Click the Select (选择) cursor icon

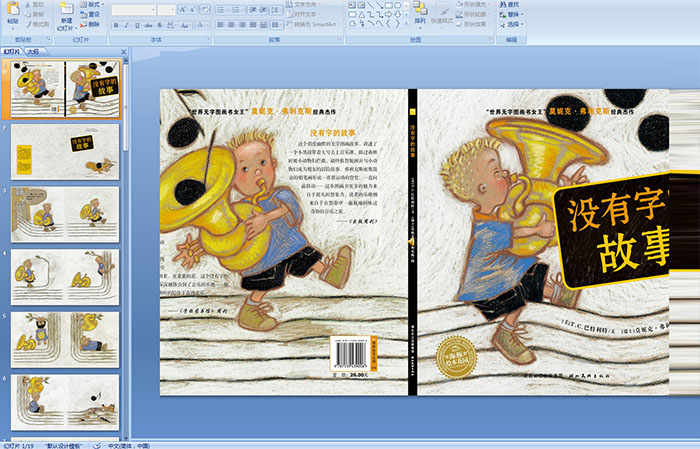[x=503, y=24]
